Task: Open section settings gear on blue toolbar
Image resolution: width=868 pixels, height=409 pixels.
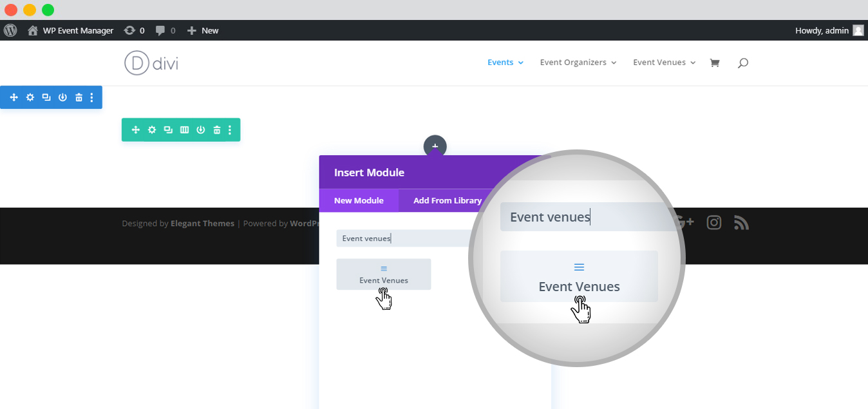Action: click(x=30, y=97)
